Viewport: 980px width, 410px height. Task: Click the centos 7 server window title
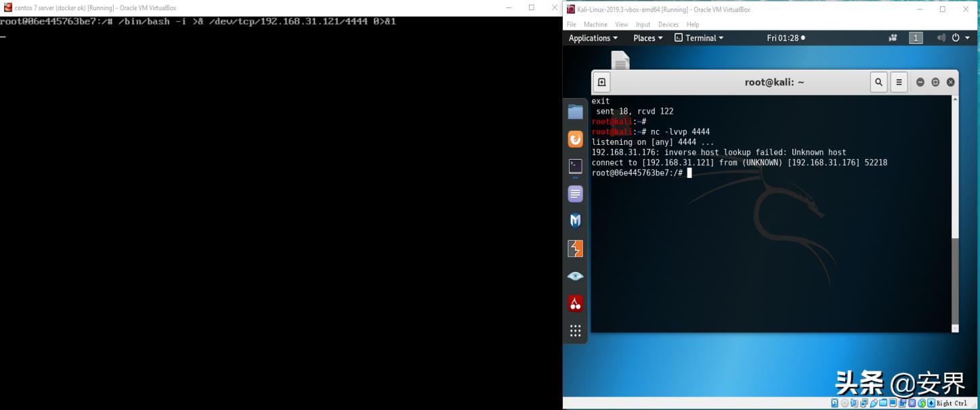95,8
